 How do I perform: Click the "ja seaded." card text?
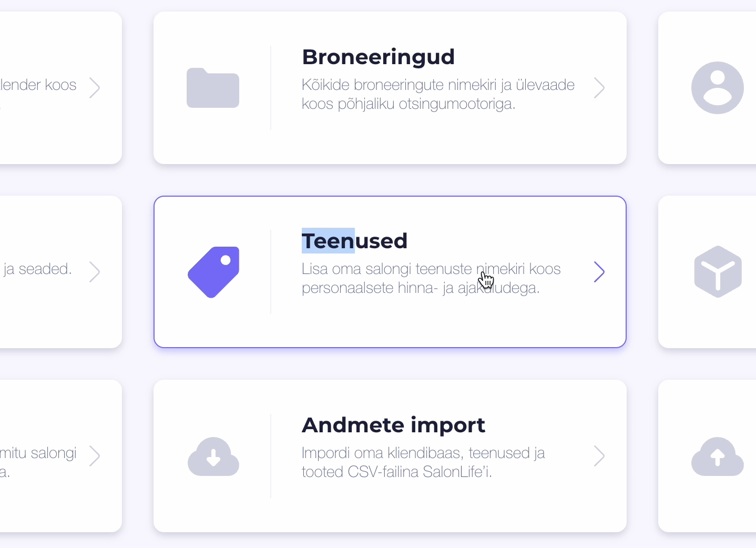(37, 269)
